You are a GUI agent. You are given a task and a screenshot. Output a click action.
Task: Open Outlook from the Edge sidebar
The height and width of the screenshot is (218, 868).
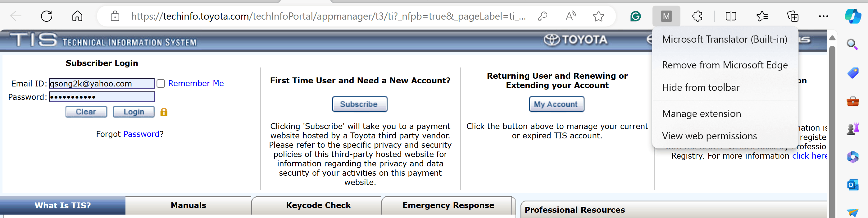[852, 185]
